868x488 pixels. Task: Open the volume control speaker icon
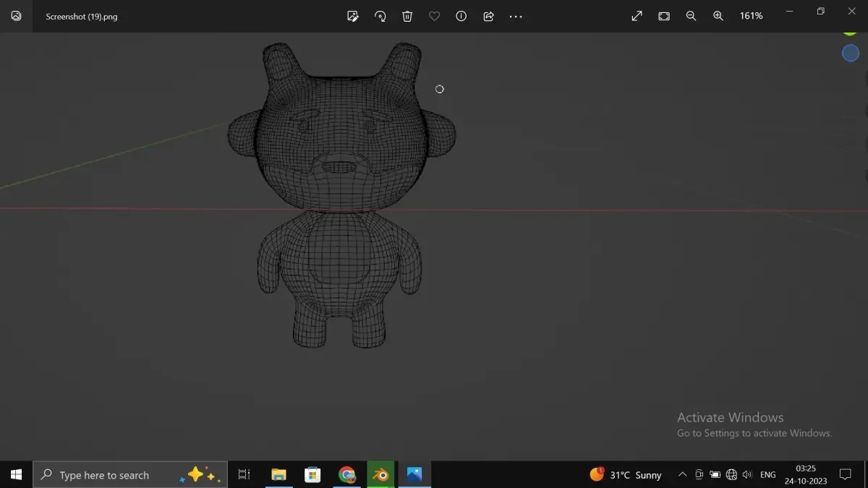[x=747, y=475]
